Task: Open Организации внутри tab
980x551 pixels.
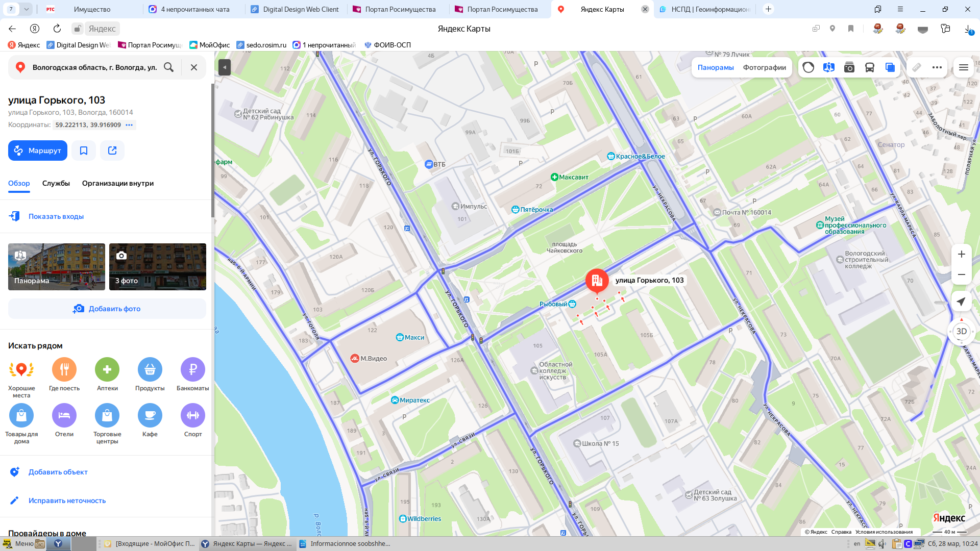Action: (118, 183)
